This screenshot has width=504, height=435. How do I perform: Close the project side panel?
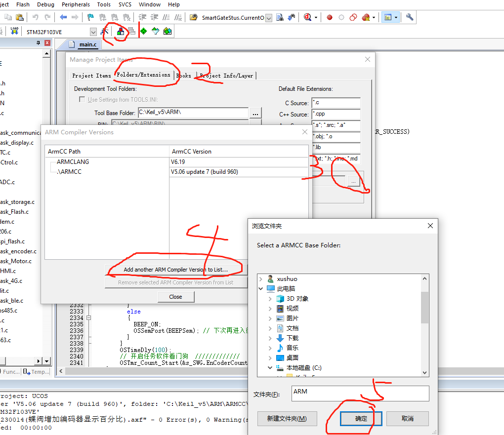point(47,43)
